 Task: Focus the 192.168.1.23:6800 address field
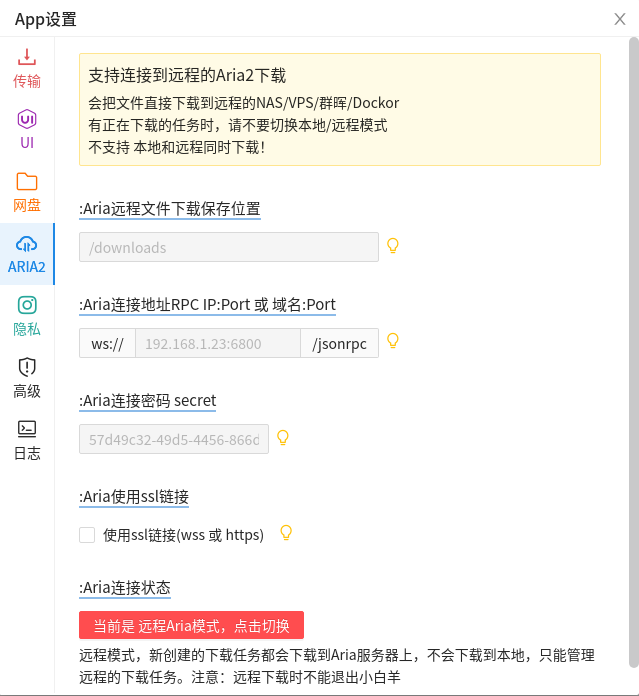pyautogui.click(x=217, y=343)
